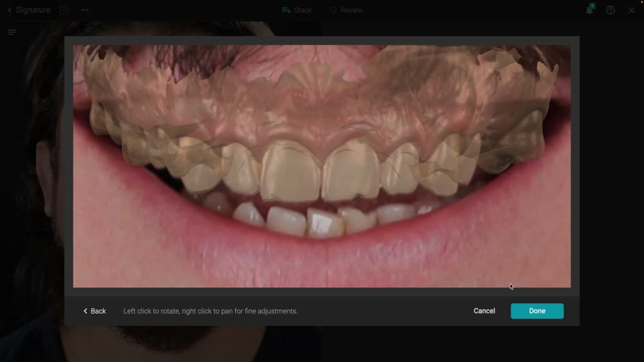Click the Signature title text
Image resolution: width=644 pixels, height=362 pixels.
tap(33, 10)
